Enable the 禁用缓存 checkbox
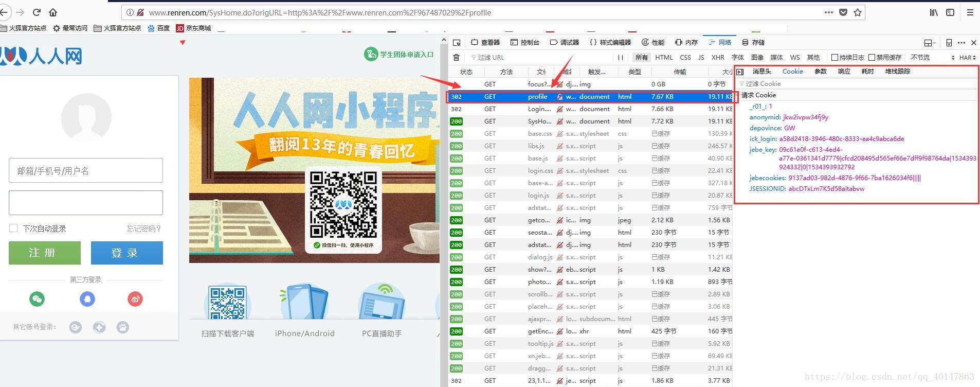 tap(872, 57)
